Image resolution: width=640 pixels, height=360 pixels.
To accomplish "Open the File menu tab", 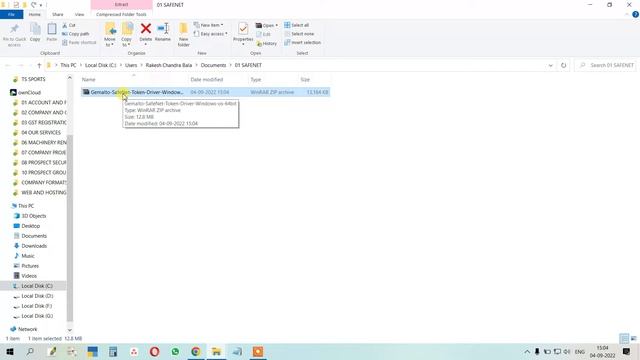I will pyautogui.click(x=11, y=14).
